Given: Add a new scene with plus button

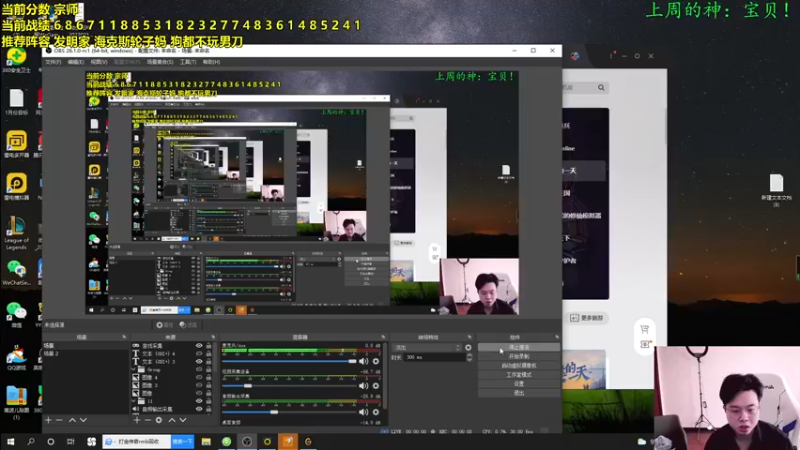Looking at the screenshot, I should pyautogui.click(x=48, y=420).
